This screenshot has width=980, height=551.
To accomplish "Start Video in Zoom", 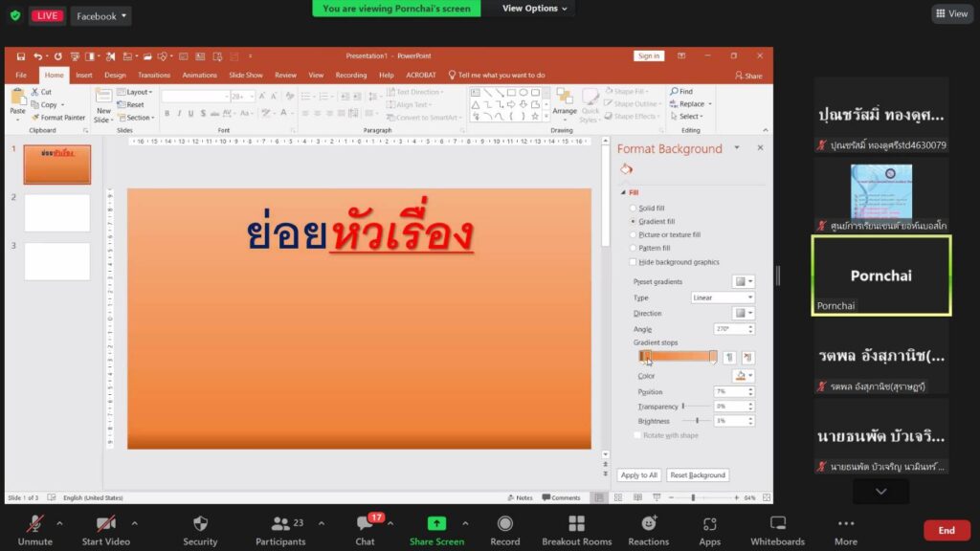I will (x=105, y=530).
